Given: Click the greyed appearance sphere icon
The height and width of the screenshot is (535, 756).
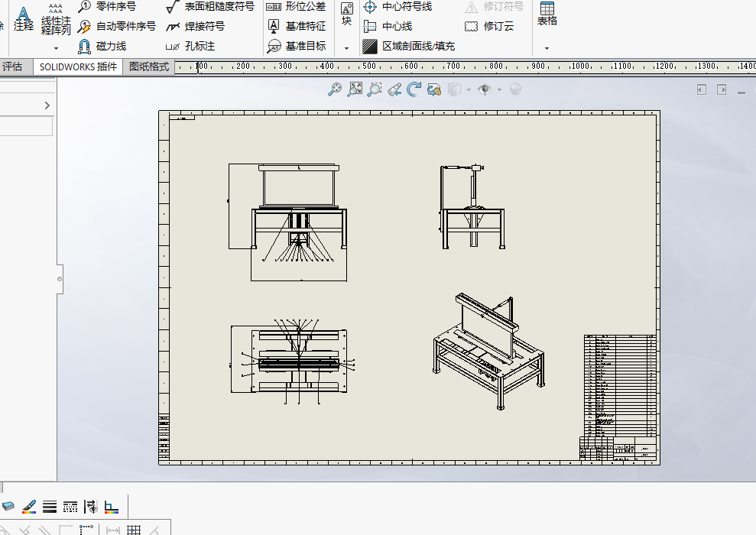Looking at the screenshot, I should [515, 89].
